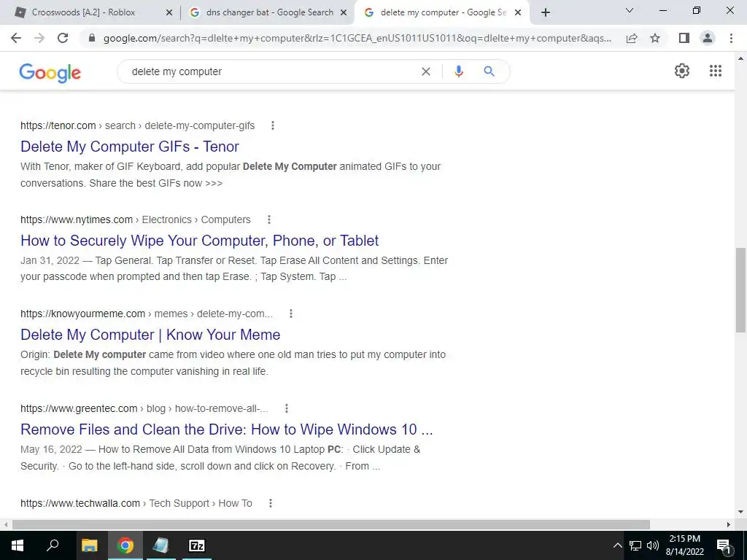Show hidden system tray icons
This screenshot has height=560, width=747.
(617, 545)
